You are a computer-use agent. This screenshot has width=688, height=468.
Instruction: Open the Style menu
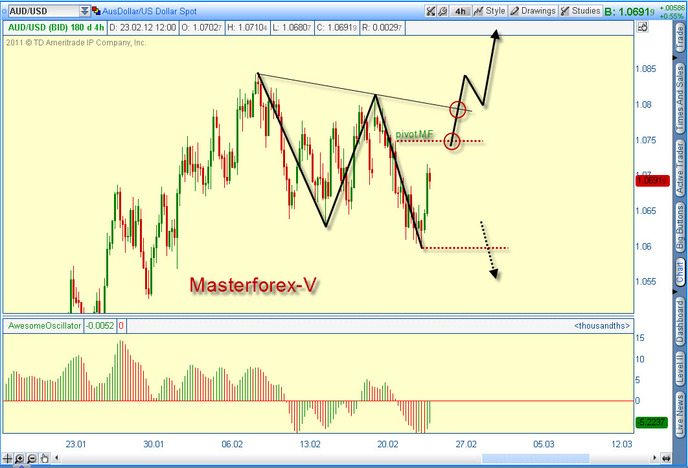[489, 11]
